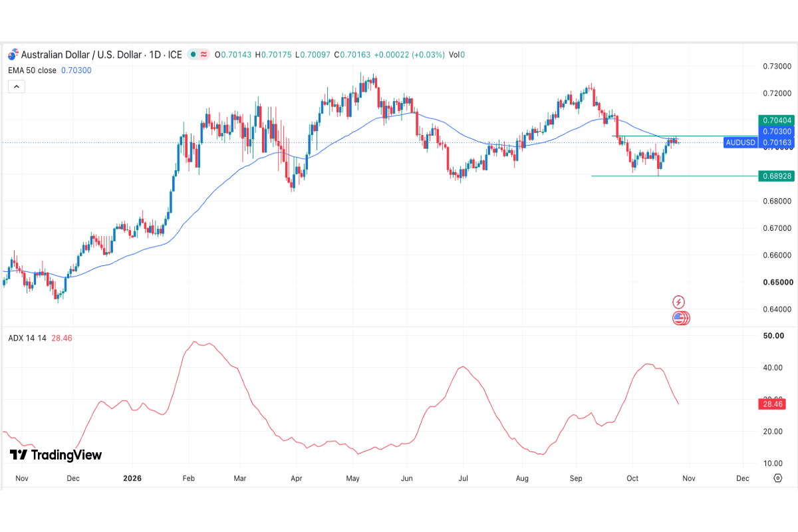This screenshot has height=532, width=798.
Task: Click the red 28.46 ADX scale label
Action: click(x=772, y=404)
